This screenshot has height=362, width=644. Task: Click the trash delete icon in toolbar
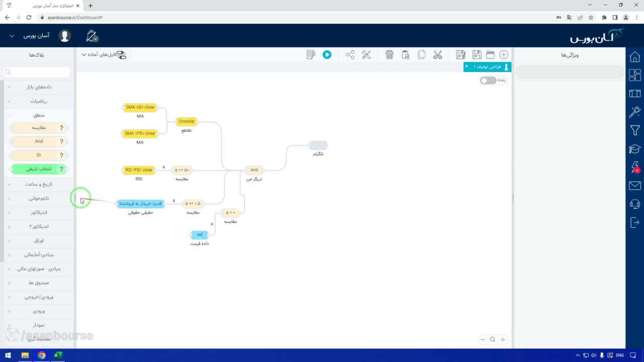point(389,55)
